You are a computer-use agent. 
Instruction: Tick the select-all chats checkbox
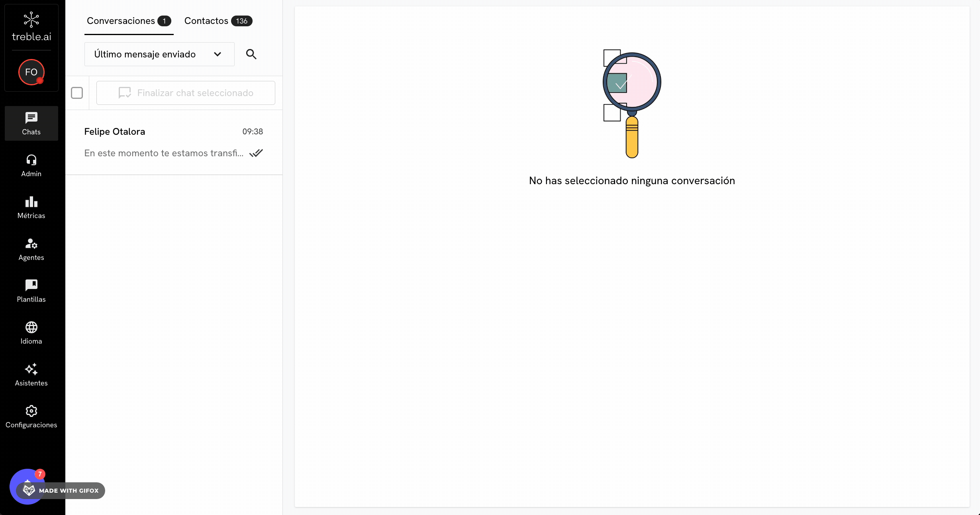pyautogui.click(x=77, y=93)
